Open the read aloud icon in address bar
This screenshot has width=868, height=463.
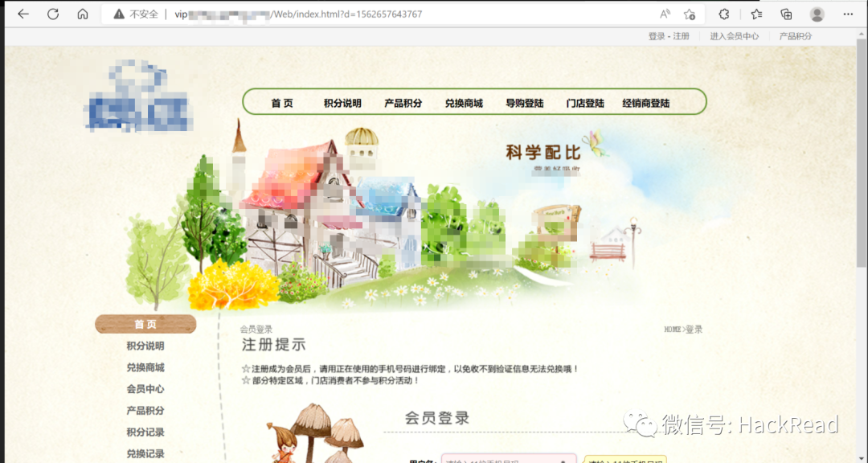click(665, 14)
